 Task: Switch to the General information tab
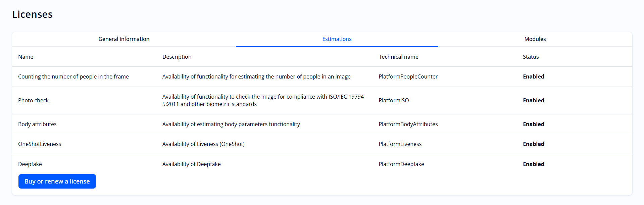pyautogui.click(x=124, y=39)
